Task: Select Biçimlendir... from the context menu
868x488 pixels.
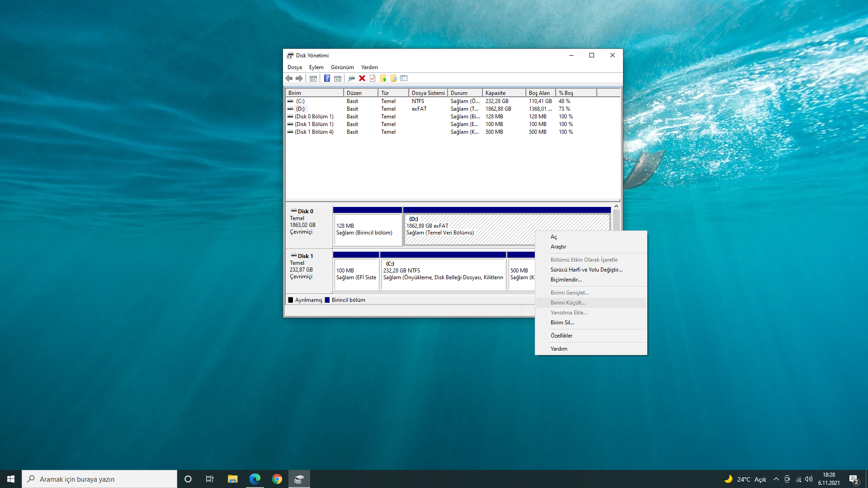Action: pos(566,280)
